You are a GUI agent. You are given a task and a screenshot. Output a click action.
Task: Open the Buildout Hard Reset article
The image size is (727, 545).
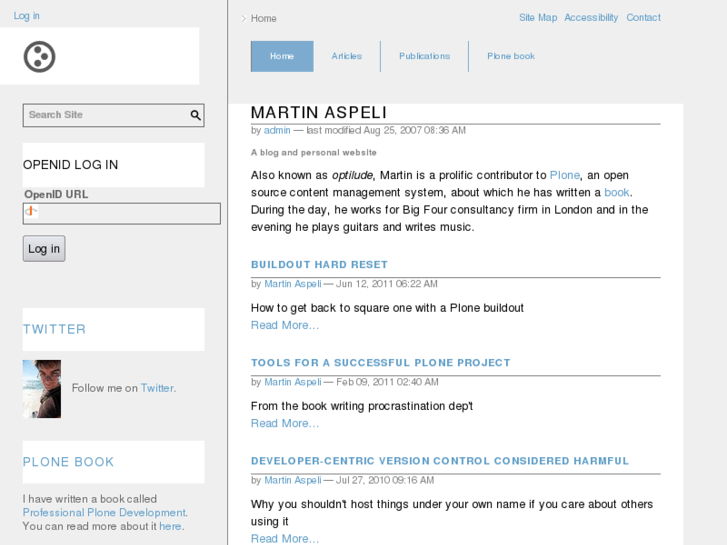point(319,264)
